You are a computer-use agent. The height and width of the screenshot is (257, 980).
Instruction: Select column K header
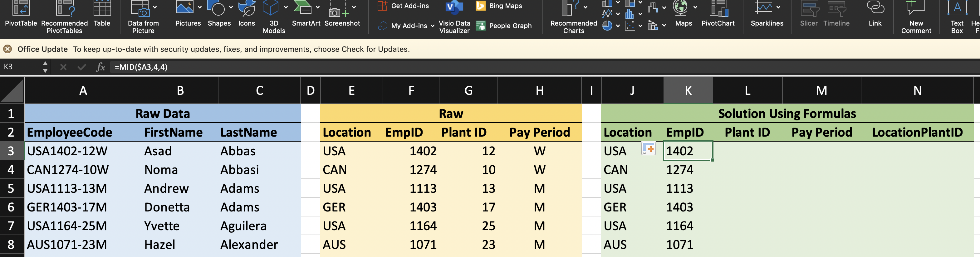tap(688, 90)
